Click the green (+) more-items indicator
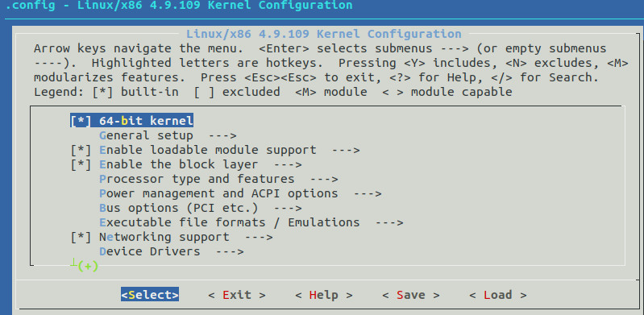 click(x=88, y=266)
